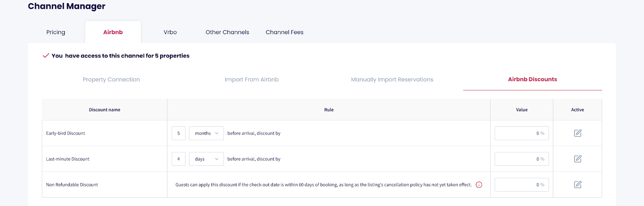Open the days unit dropdown
Screen dimensions: 644x206
tap(206, 159)
